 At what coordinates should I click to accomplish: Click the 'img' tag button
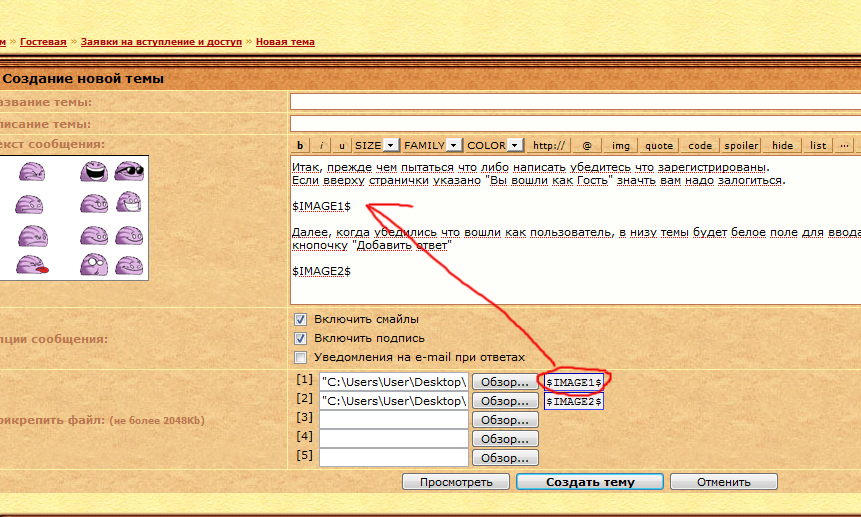click(621, 145)
